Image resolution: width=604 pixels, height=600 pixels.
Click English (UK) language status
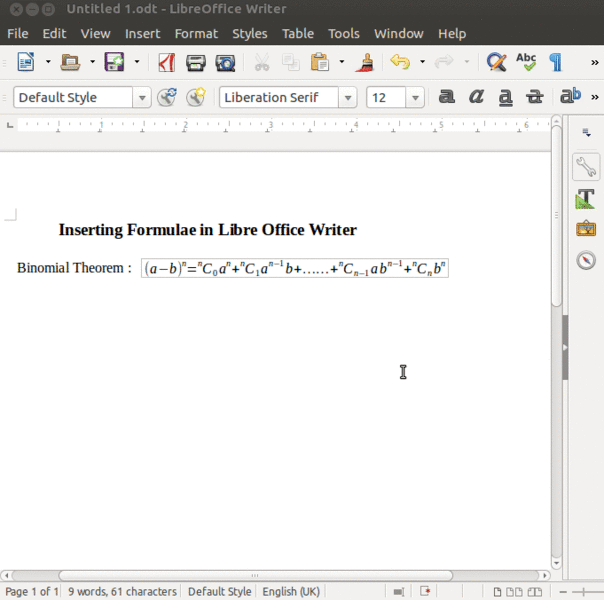point(291,592)
